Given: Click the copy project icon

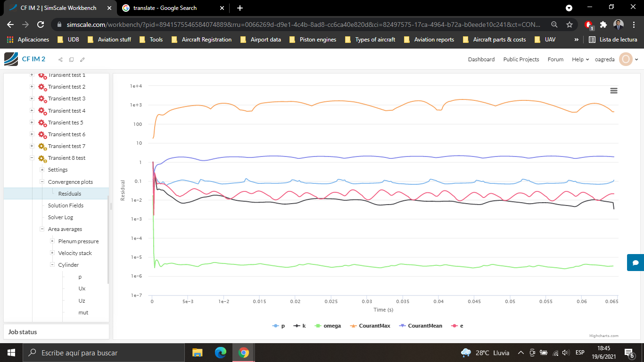Looking at the screenshot, I should 72,59.
